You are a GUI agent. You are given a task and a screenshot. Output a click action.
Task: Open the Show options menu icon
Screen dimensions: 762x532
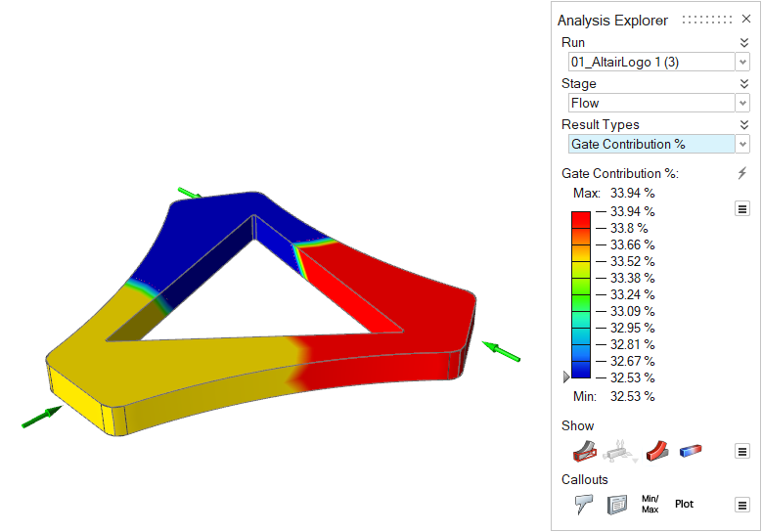coord(742,452)
